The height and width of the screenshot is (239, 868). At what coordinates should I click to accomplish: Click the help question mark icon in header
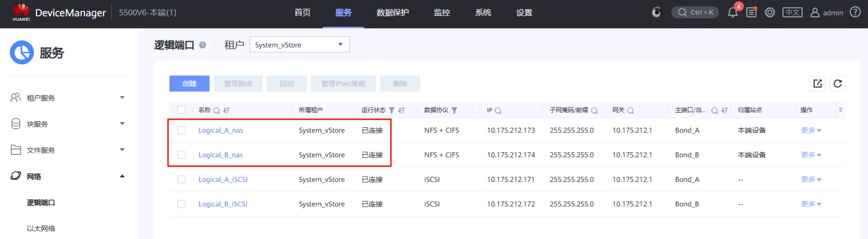tap(855, 12)
